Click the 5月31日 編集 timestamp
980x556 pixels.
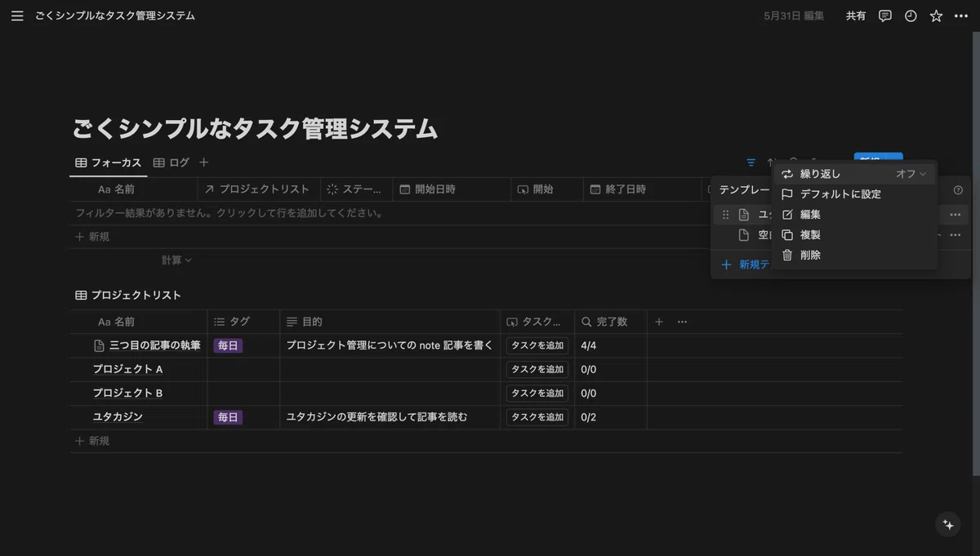pos(794,16)
